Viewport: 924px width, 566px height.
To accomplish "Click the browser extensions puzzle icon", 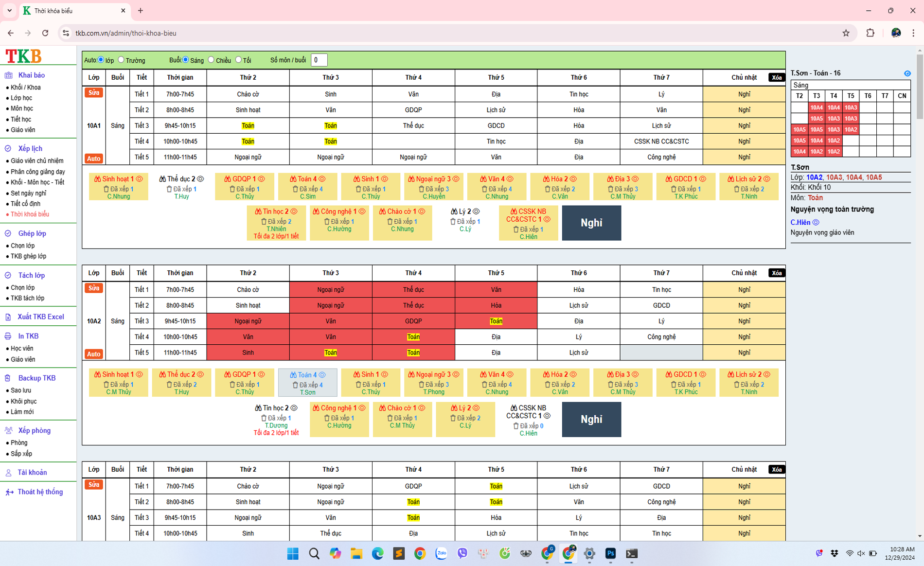I will 870,33.
